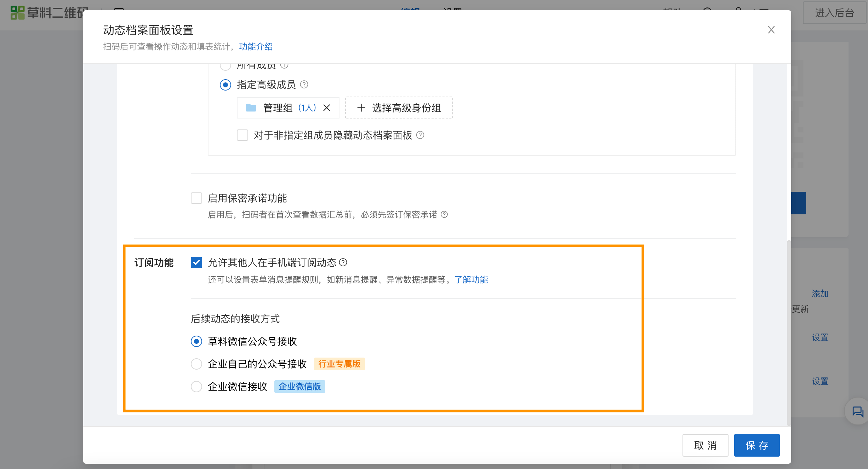This screenshot has width=868, height=469.
Task: Click the 管理组 folder icon
Action: point(251,108)
